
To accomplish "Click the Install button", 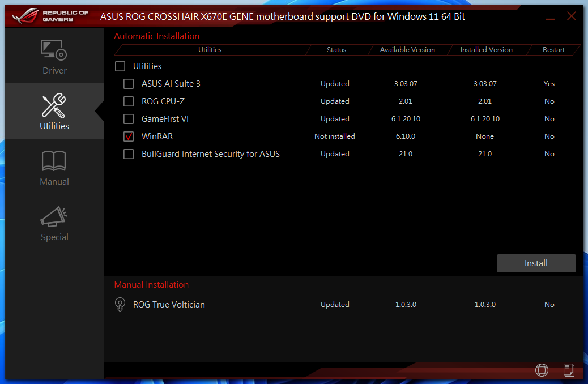I will point(536,263).
